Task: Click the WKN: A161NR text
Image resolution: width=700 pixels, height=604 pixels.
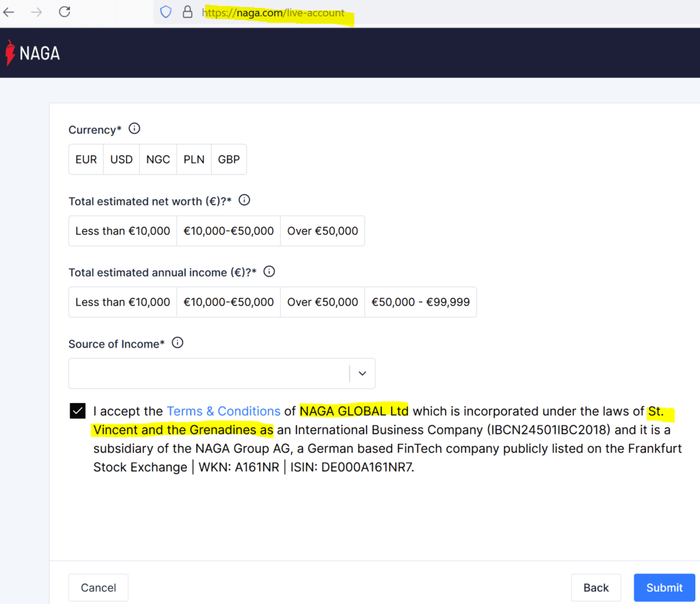Action: [239, 467]
